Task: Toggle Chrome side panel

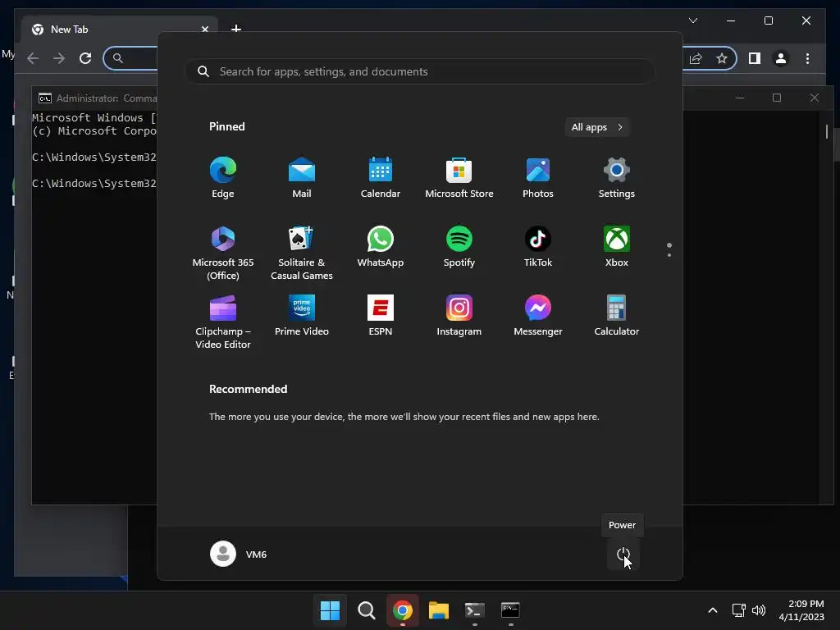Action: [755, 58]
